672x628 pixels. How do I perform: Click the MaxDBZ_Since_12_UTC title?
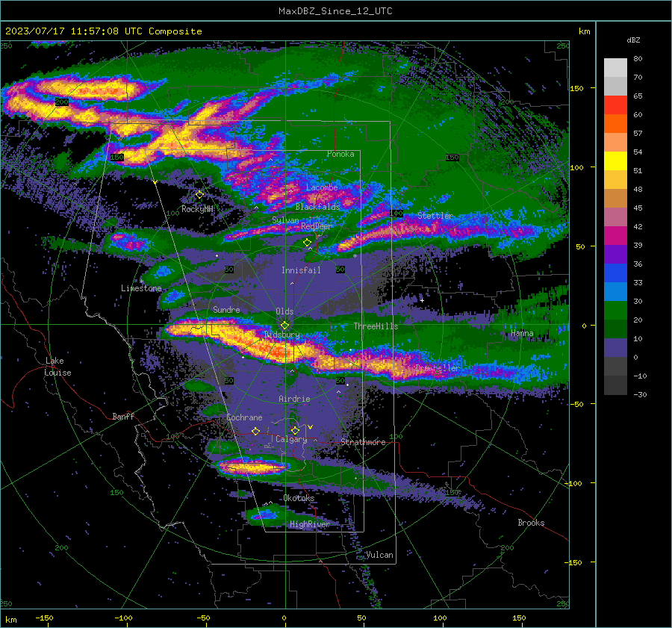click(x=335, y=11)
